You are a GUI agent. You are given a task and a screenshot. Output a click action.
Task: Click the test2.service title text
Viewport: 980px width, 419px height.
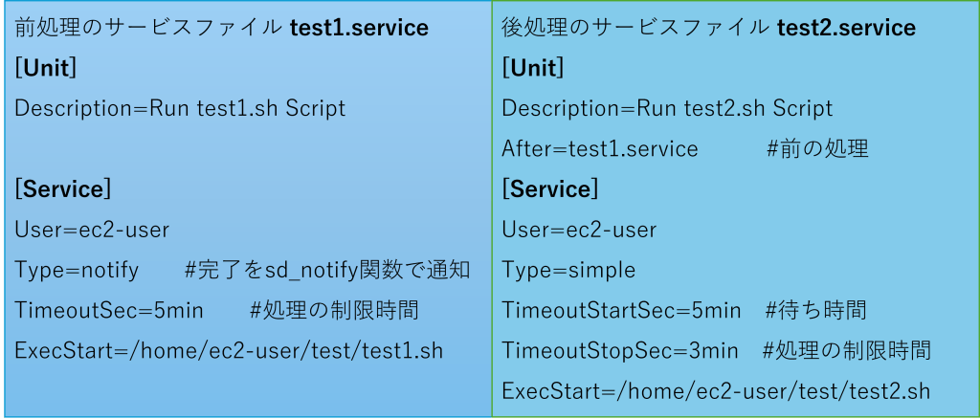[846, 28]
